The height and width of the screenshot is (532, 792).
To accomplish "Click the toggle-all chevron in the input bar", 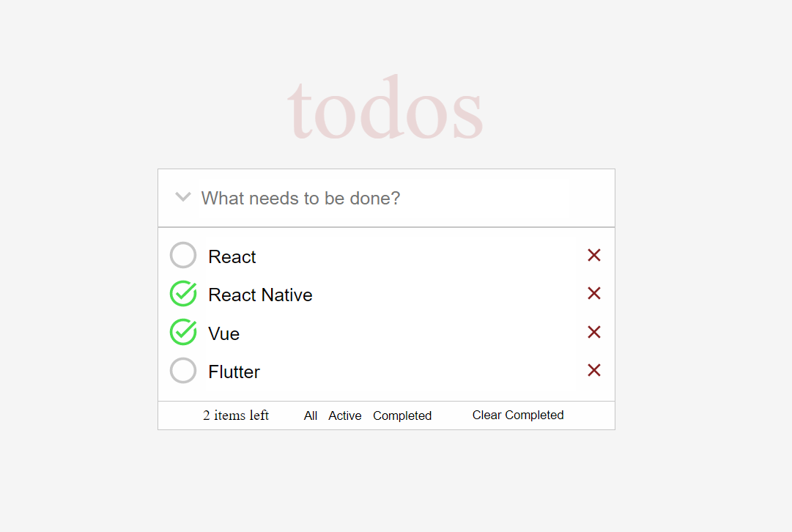I will tap(182, 197).
